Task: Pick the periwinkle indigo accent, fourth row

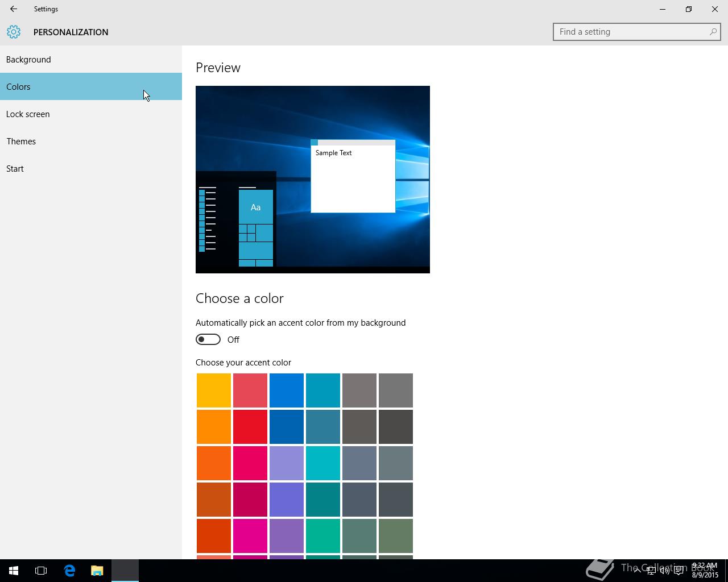Action: [x=287, y=500]
